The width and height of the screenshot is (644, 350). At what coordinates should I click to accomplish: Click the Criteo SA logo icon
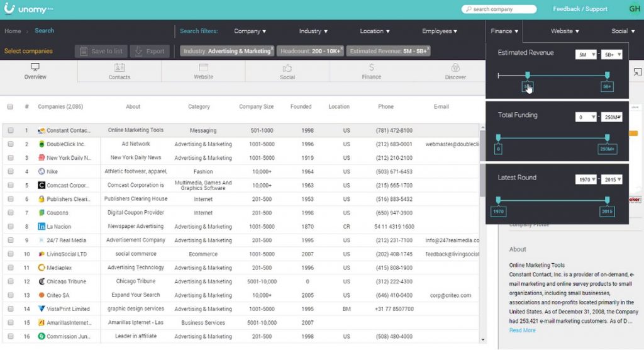tap(42, 295)
